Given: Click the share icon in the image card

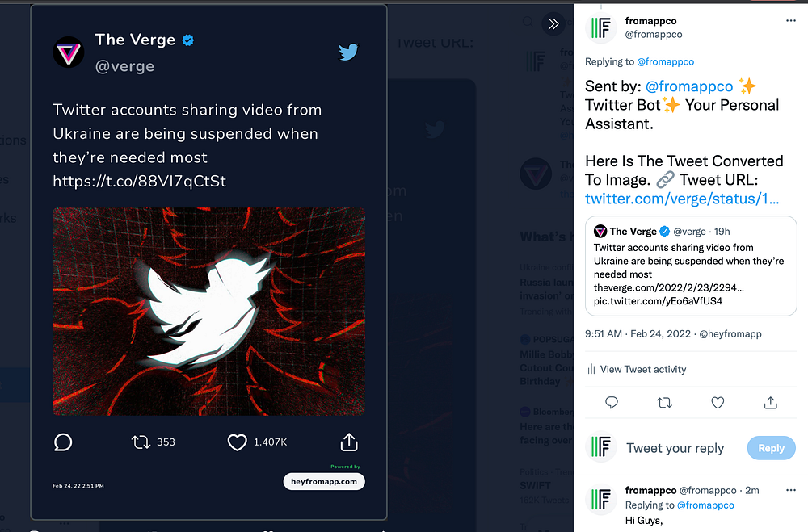Looking at the screenshot, I should coord(349,442).
